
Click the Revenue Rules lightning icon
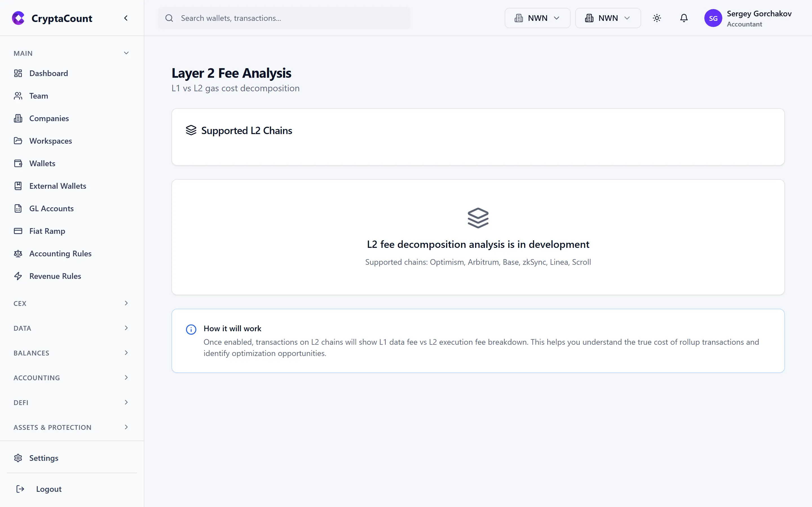(18, 276)
